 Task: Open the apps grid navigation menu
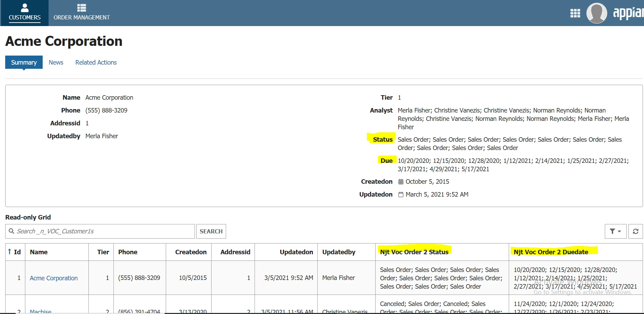point(575,13)
